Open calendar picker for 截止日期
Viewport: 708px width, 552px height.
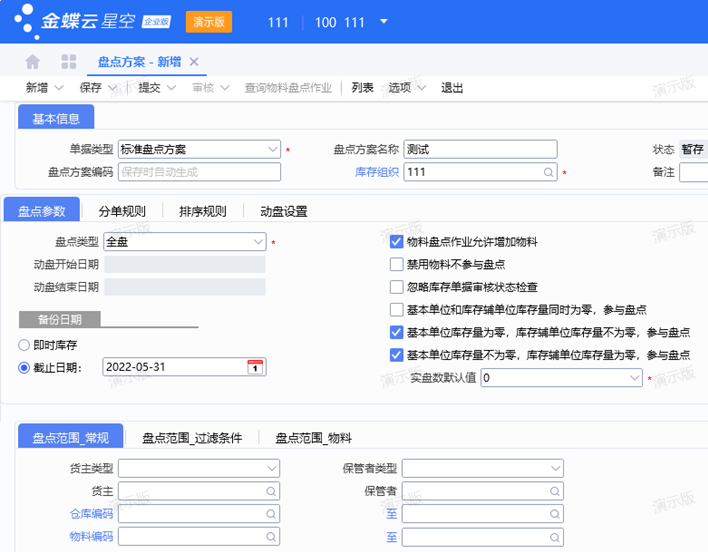[256, 367]
